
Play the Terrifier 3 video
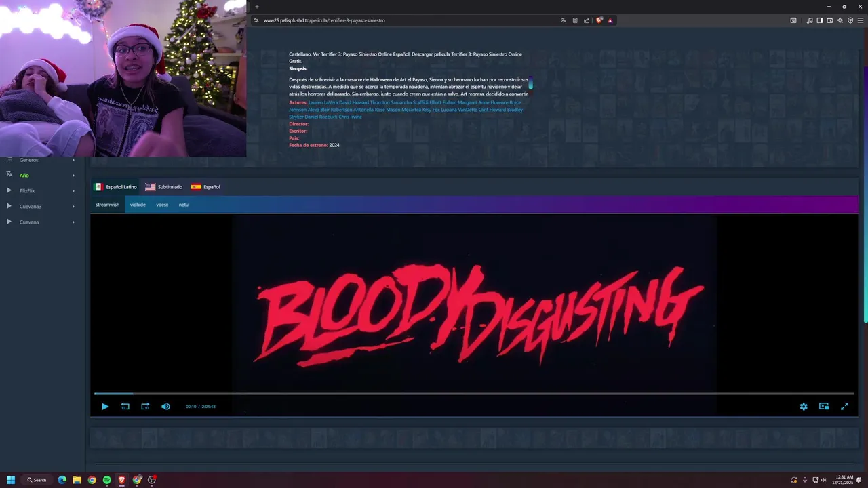pyautogui.click(x=104, y=407)
